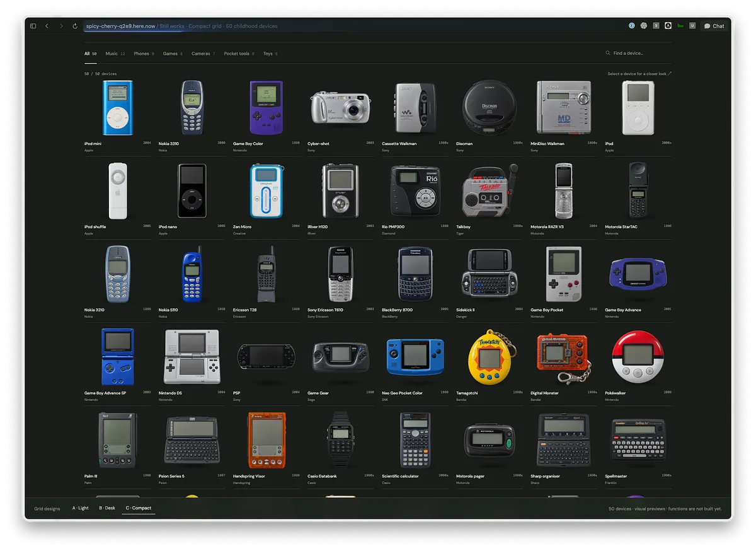Open the Motorola StarTAC image
The width and height of the screenshot is (756, 551).
pyautogui.click(x=638, y=190)
